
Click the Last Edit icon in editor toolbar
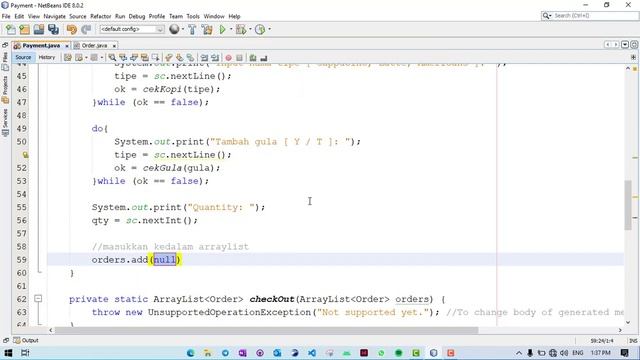68,58
